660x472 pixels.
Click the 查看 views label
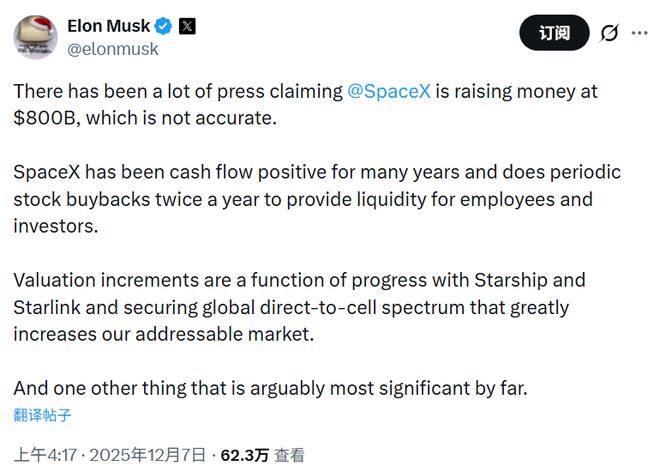[290, 455]
